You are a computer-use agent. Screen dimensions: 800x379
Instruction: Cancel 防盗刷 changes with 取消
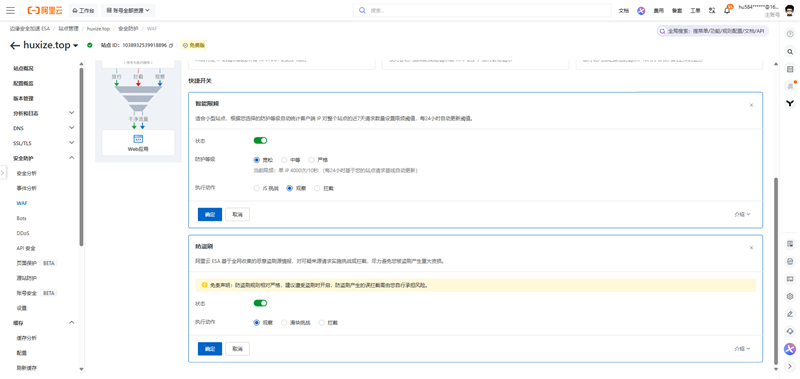click(x=237, y=349)
